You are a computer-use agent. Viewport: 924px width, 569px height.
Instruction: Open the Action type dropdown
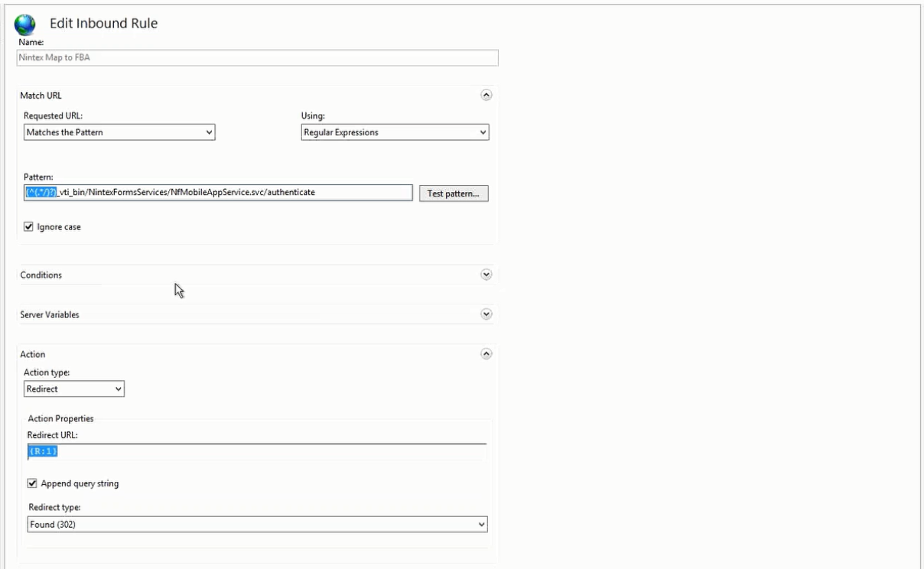tap(74, 389)
